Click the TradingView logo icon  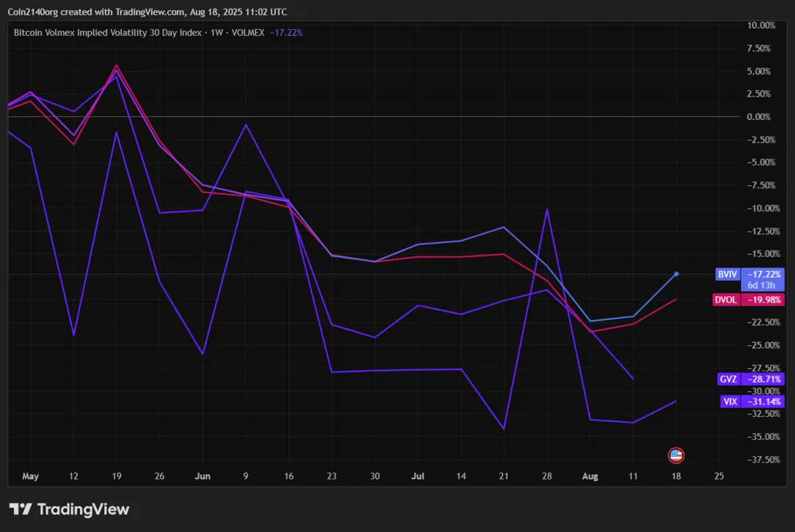point(21,509)
